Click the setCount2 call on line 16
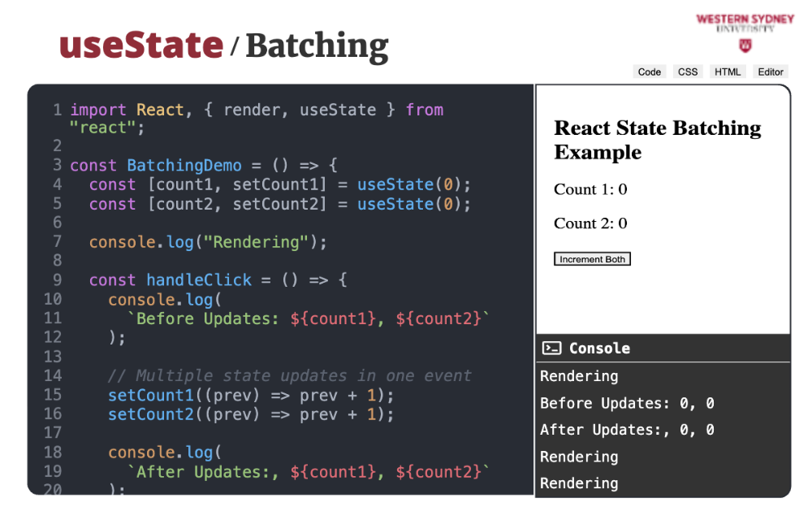The height and width of the screenshot is (507, 812). tap(145, 414)
